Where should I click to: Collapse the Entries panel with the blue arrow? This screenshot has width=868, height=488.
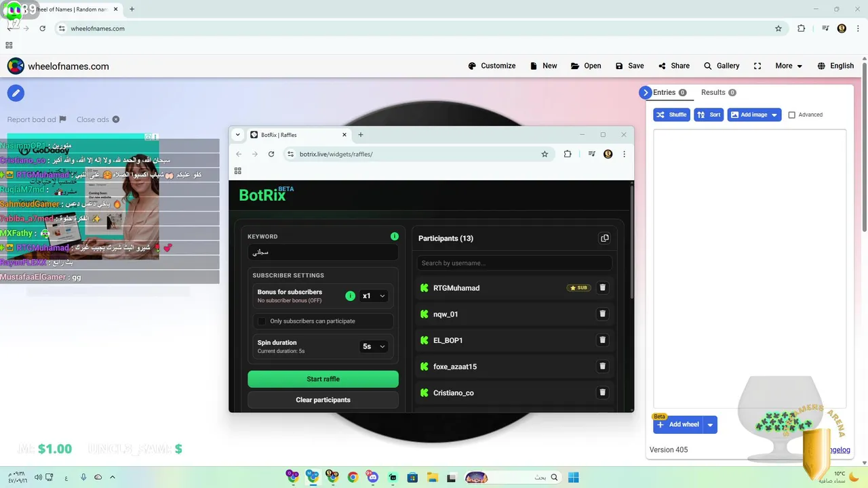645,93
